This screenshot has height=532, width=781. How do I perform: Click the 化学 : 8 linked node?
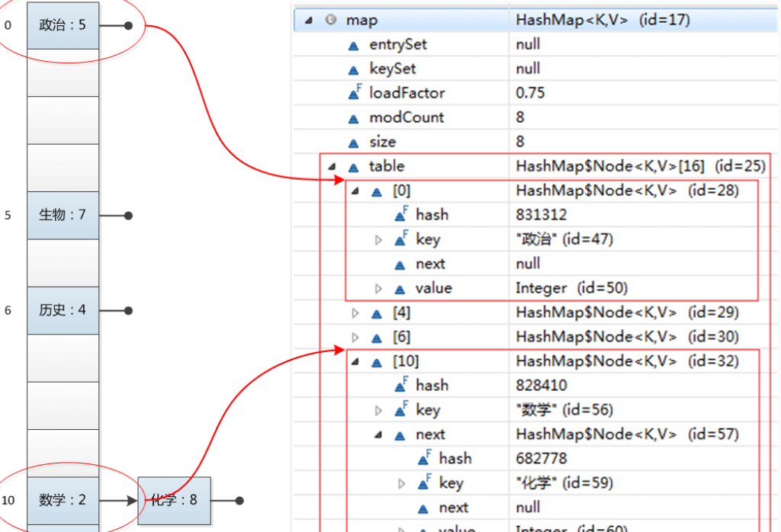point(174,501)
